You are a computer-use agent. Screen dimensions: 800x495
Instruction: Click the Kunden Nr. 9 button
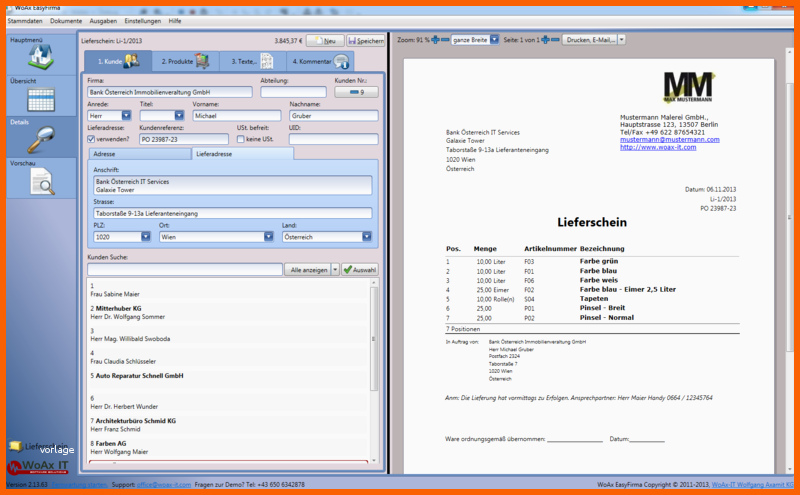pos(356,92)
